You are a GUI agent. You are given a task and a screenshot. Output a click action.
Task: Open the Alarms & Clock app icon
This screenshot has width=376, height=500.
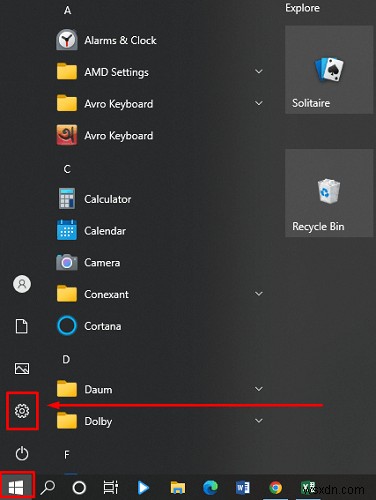tap(67, 40)
